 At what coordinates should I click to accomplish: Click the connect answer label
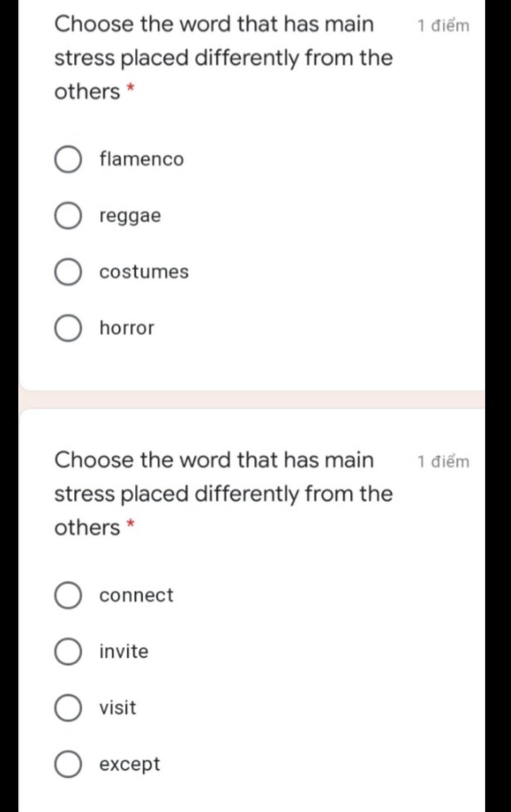[x=136, y=595]
